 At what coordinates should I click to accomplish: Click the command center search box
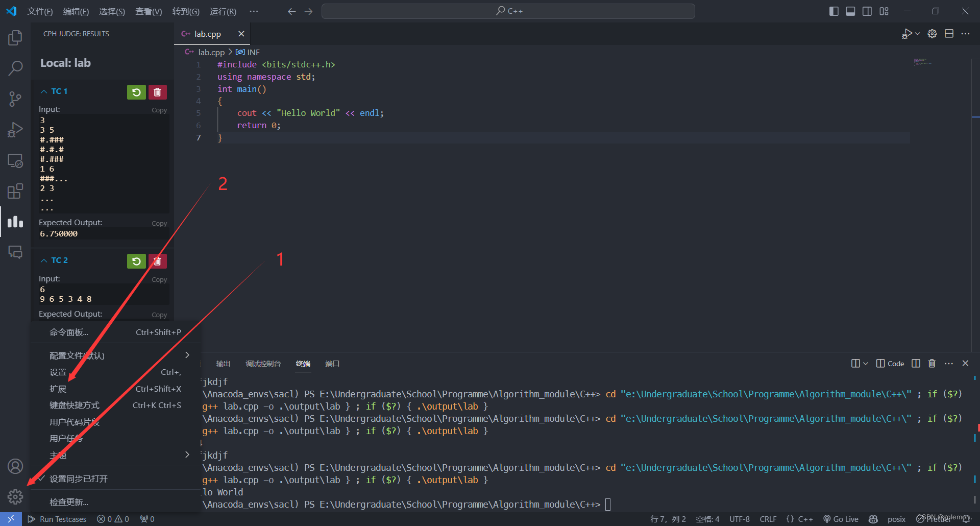(x=508, y=11)
